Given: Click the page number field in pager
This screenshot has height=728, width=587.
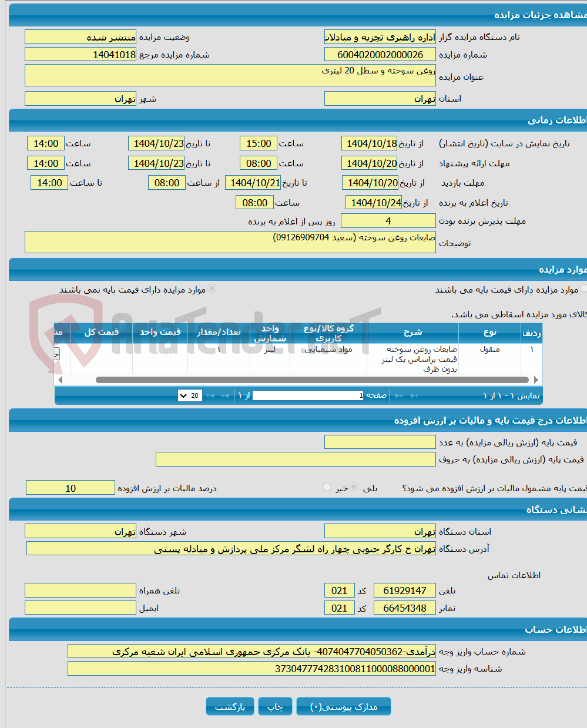Looking at the screenshot, I should coord(308,395).
